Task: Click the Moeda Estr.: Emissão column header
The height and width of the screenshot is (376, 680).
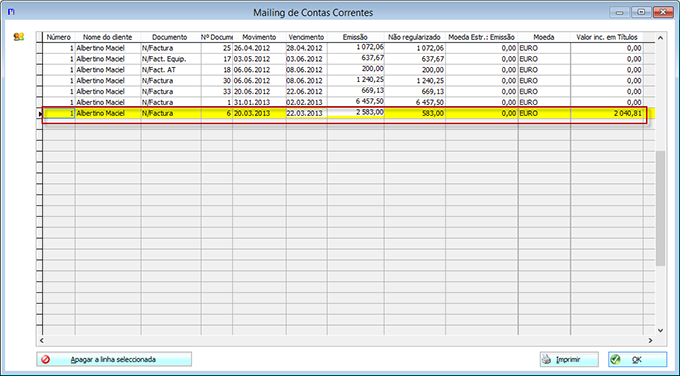Action: (481, 37)
